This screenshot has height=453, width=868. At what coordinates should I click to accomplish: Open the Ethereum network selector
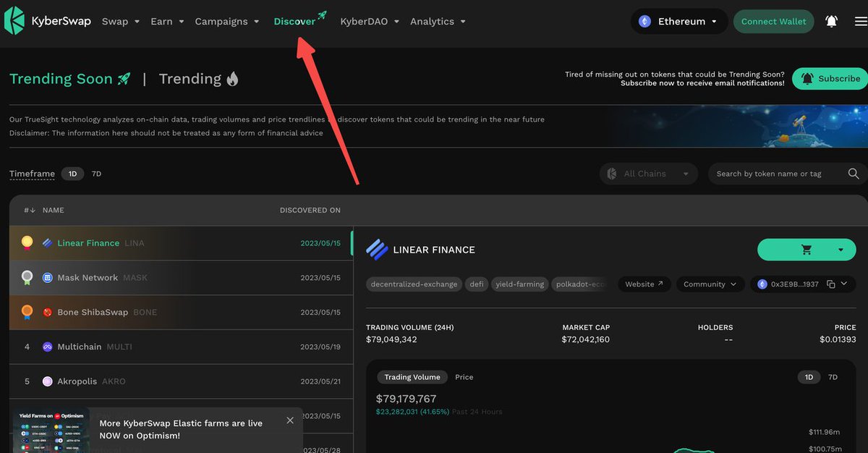pos(679,22)
